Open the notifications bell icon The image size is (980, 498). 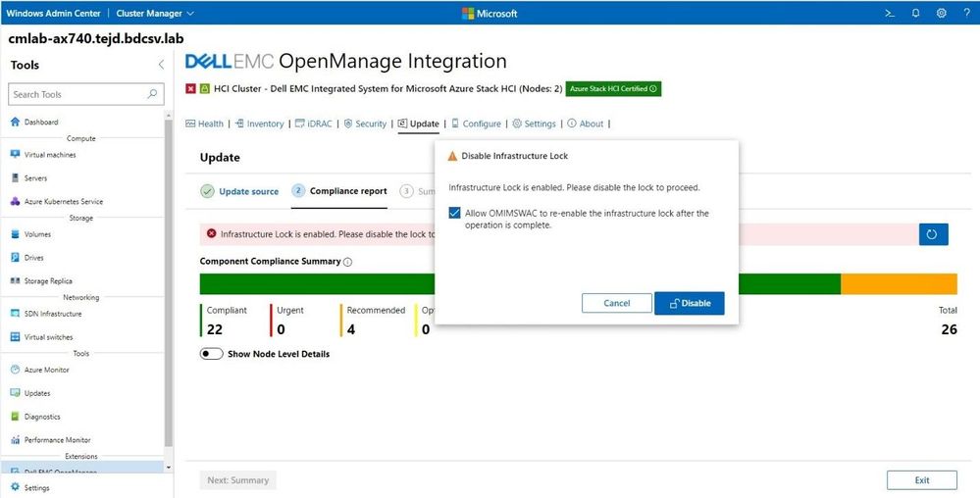[x=915, y=13]
